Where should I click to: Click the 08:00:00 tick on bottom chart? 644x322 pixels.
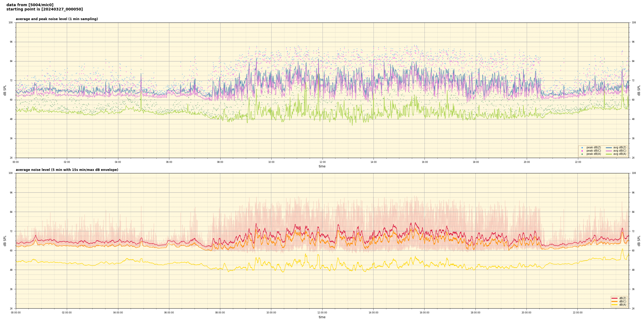click(220, 313)
